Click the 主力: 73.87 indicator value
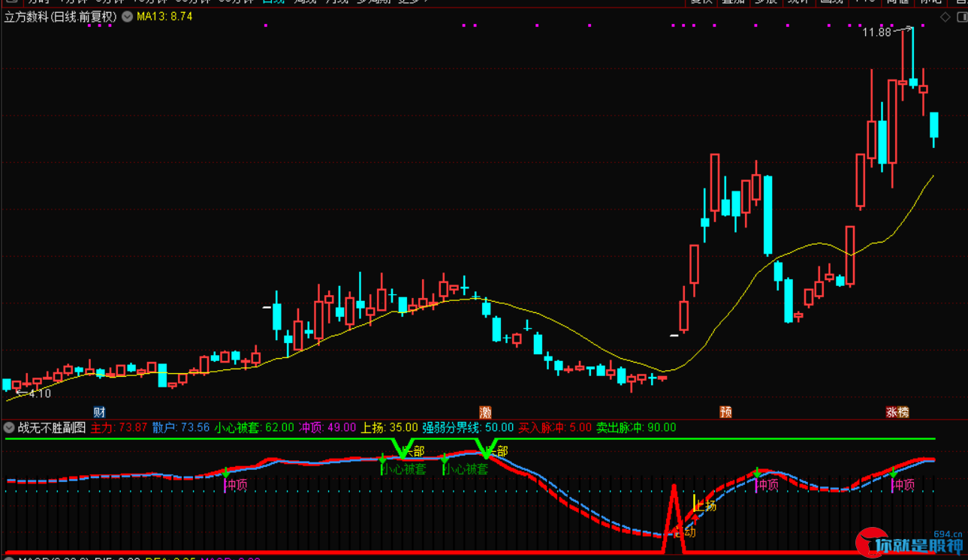The width and height of the screenshot is (968, 560). (119, 428)
